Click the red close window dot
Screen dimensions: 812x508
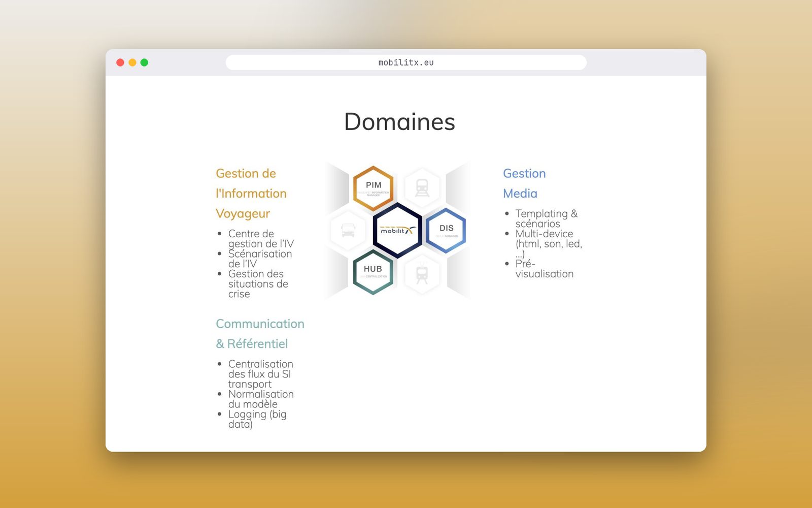tap(120, 62)
